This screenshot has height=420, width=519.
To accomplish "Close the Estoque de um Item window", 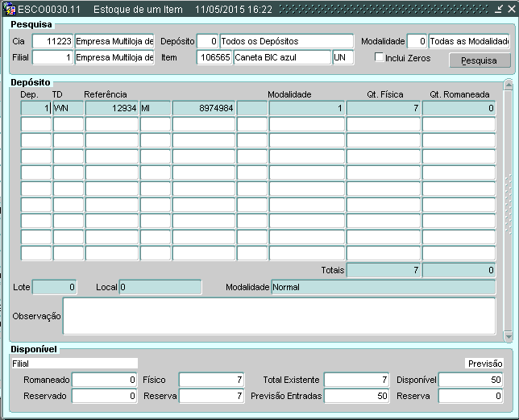I will 512,9.
